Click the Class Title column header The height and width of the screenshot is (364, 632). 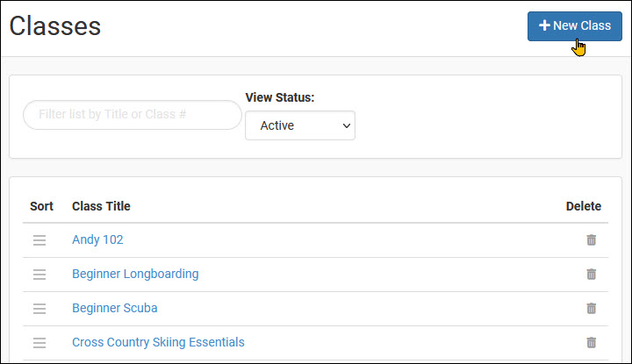pos(101,206)
